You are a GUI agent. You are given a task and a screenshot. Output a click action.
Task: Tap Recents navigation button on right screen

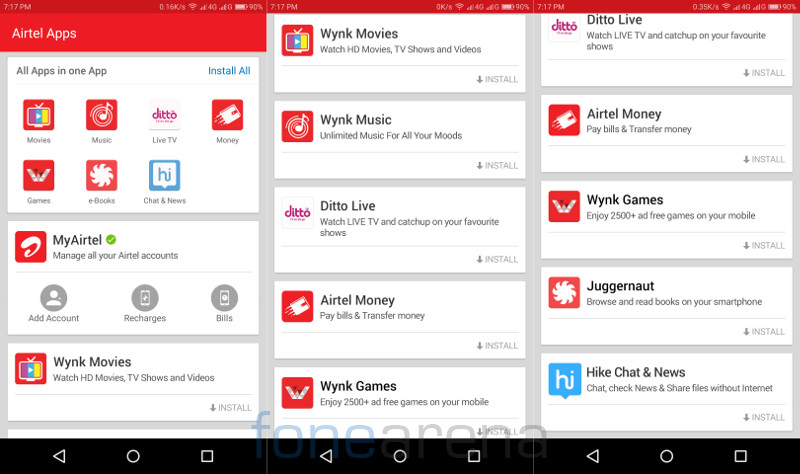click(x=740, y=456)
